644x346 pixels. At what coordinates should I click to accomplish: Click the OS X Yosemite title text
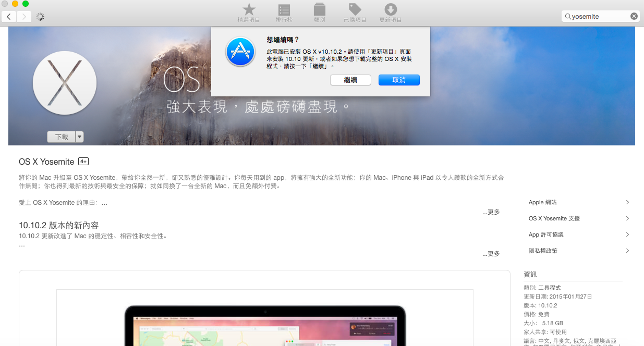pyautogui.click(x=46, y=162)
